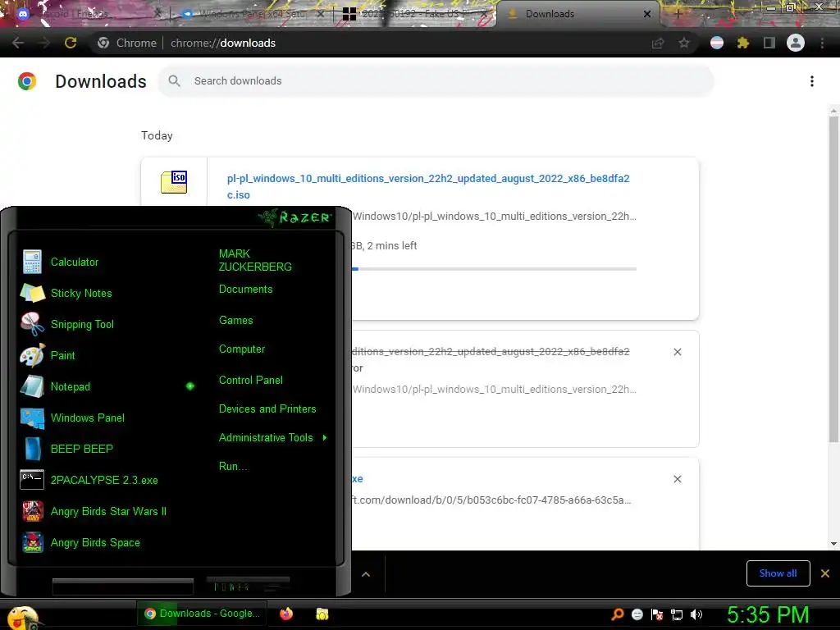Expand the download shelf item chevron
This screenshot has height=630, width=840.
coord(366,574)
